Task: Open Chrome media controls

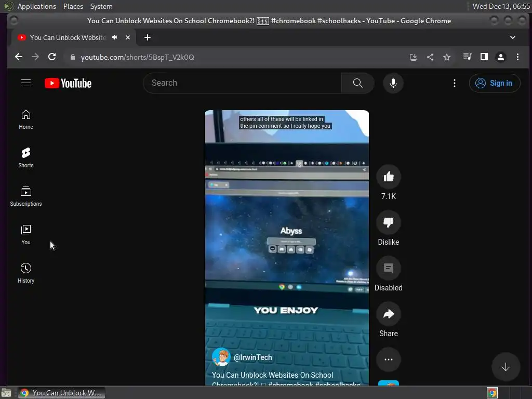Action: pos(467,57)
